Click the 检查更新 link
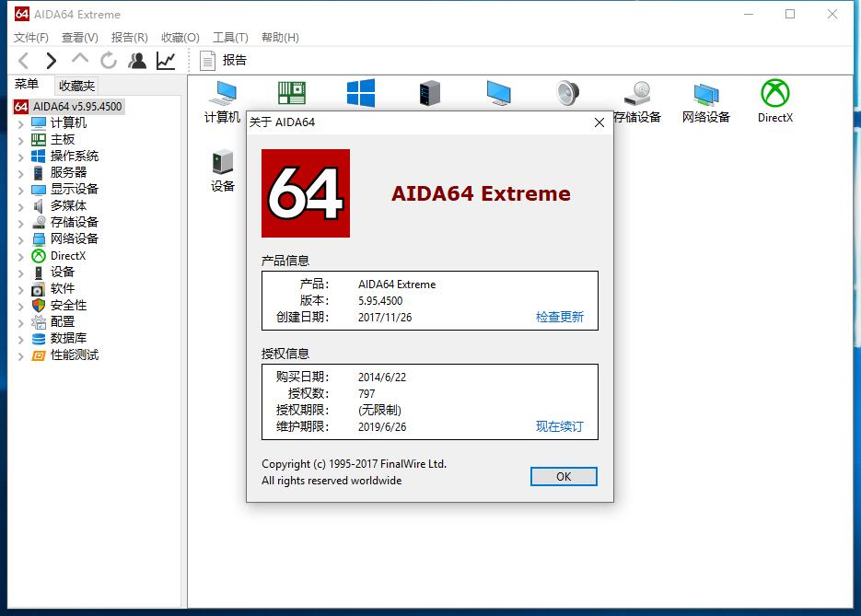Image resolution: width=861 pixels, height=616 pixels. click(560, 317)
